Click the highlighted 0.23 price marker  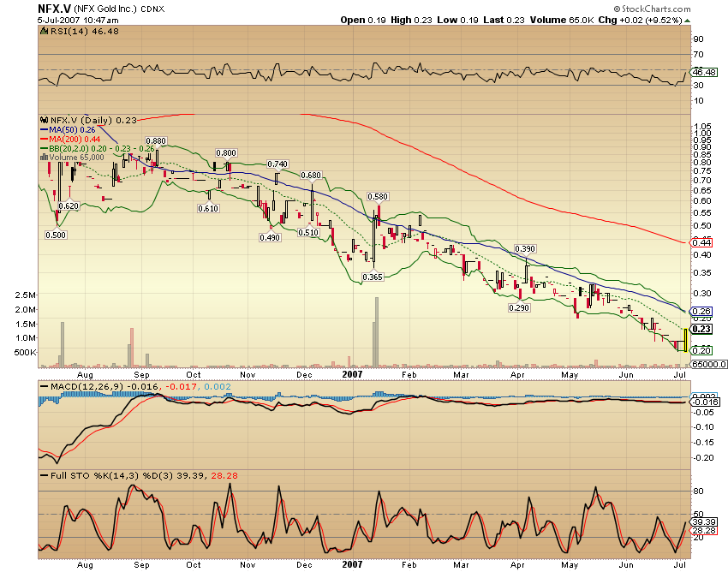702,328
